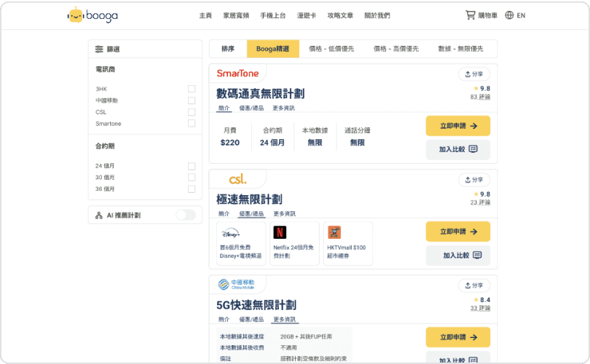Open 簡介 tab of 5G快速無限計劃
The image size is (590, 364).
[x=224, y=320]
